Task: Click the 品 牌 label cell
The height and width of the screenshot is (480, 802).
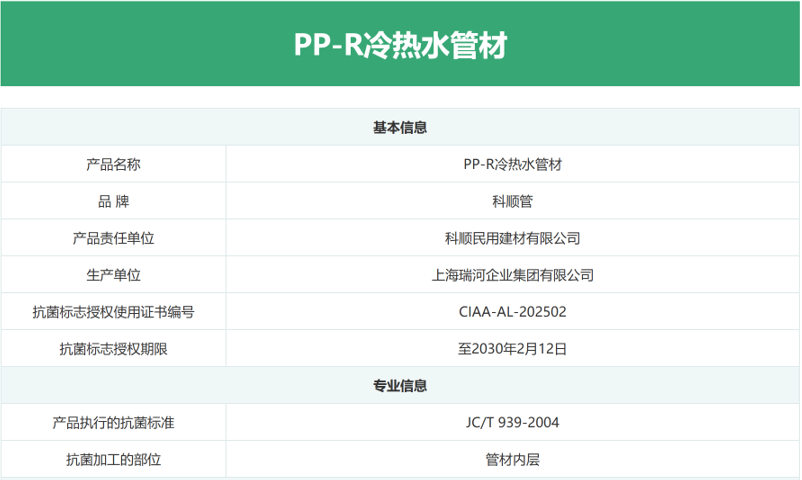Action: pyautogui.click(x=113, y=201)
